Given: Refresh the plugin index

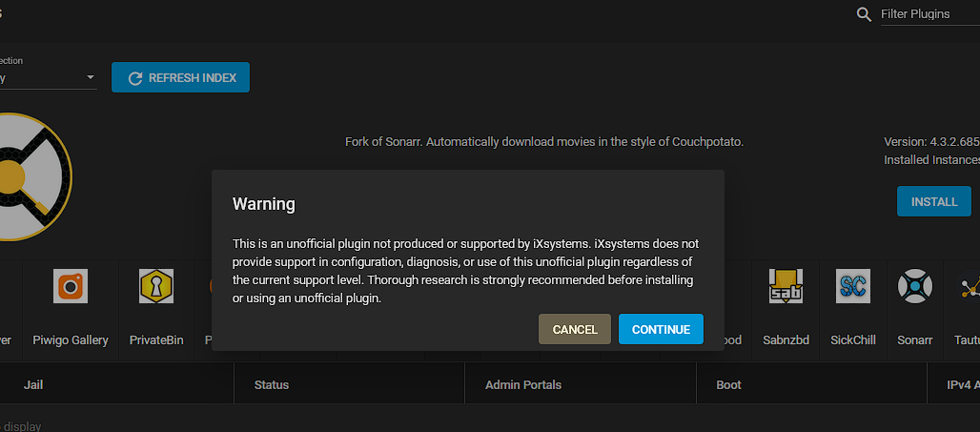Looking at the screenshot, I should (x=180, y=77).
